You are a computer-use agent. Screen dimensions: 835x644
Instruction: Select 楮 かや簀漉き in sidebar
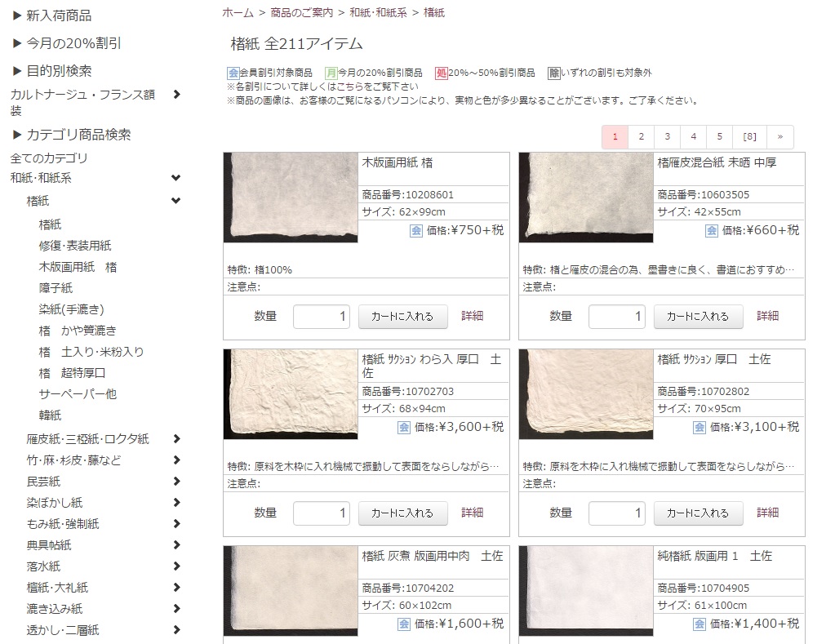pyautogui.click(x=78, y=331)
